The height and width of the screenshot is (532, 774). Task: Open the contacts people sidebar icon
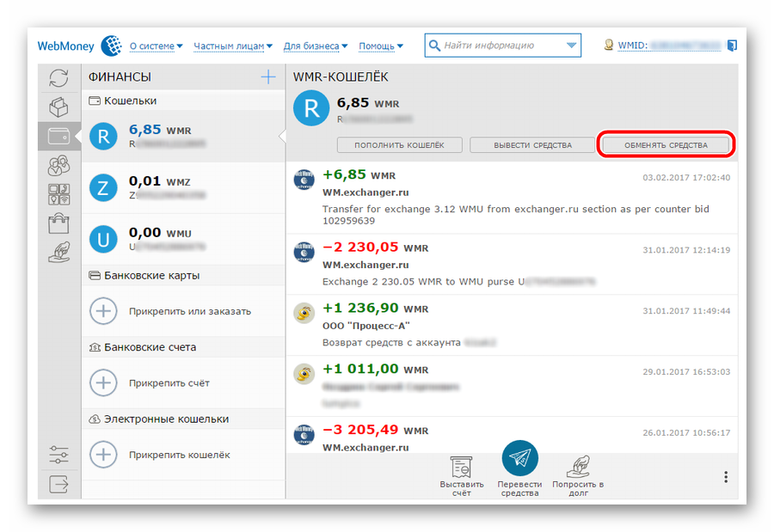[x=58, y=165]
